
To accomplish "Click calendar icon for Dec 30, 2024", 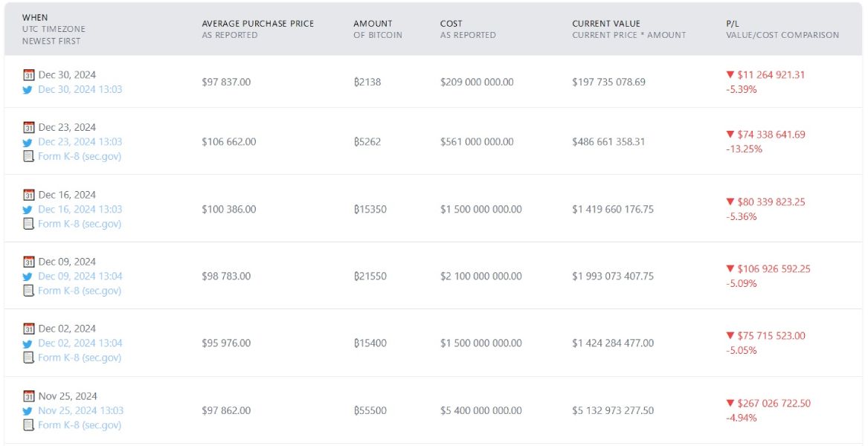I will pyautogui.click(x=28, y=75).
